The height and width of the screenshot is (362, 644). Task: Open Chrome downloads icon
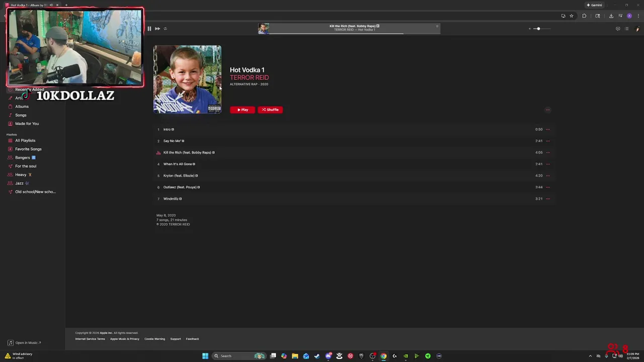(x=611, y=16)
